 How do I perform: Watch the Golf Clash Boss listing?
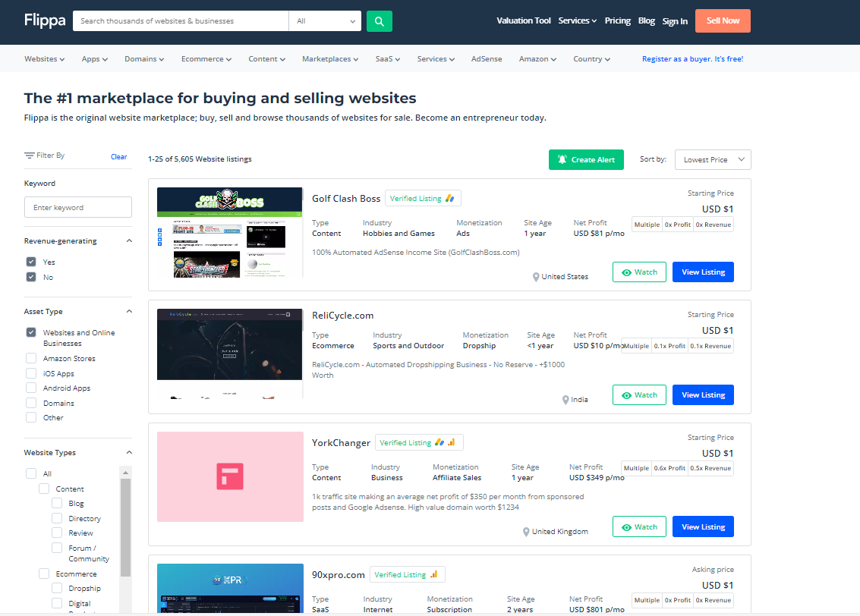tap(640, 272)
